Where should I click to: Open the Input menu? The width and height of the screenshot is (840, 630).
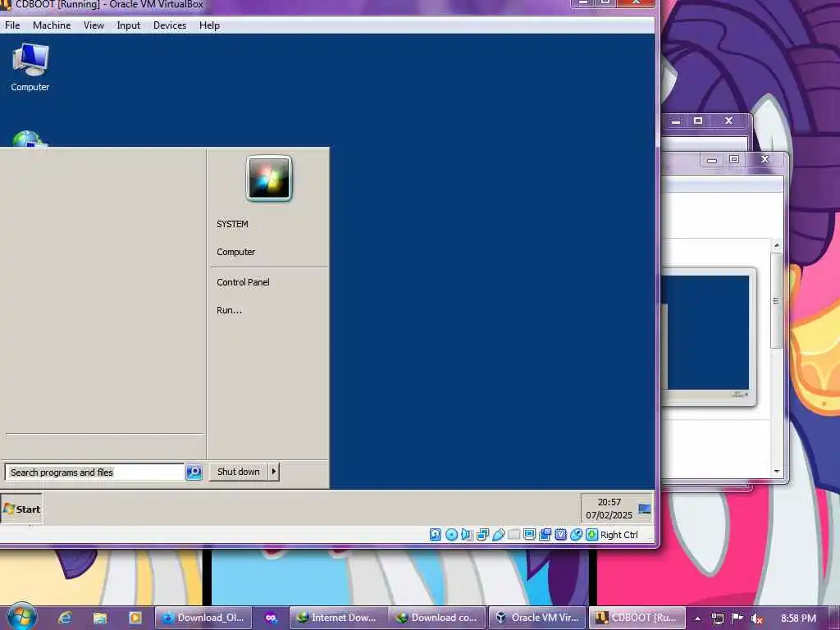tap(129, 25)
